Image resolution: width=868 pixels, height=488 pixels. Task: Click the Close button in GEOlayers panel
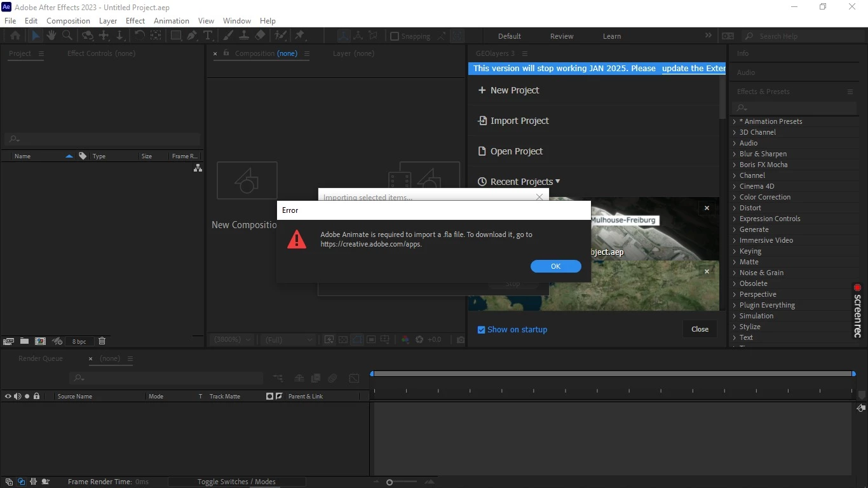[700, 329]
